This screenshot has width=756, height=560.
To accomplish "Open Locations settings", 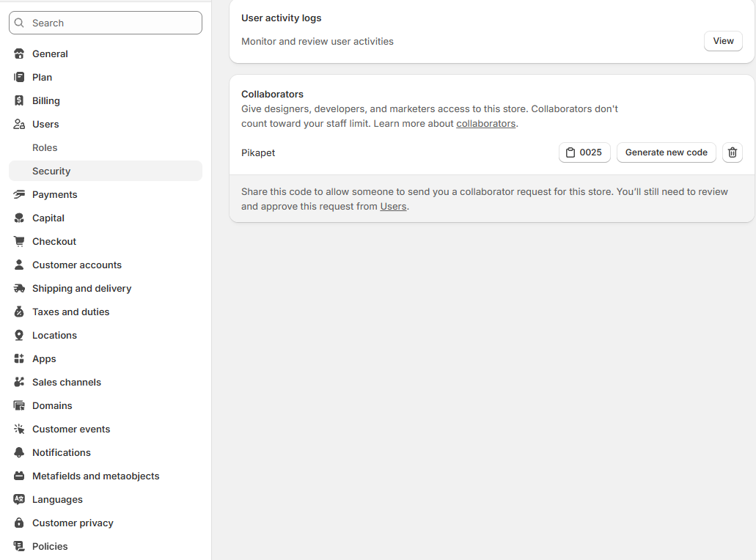I will [105, 335].
